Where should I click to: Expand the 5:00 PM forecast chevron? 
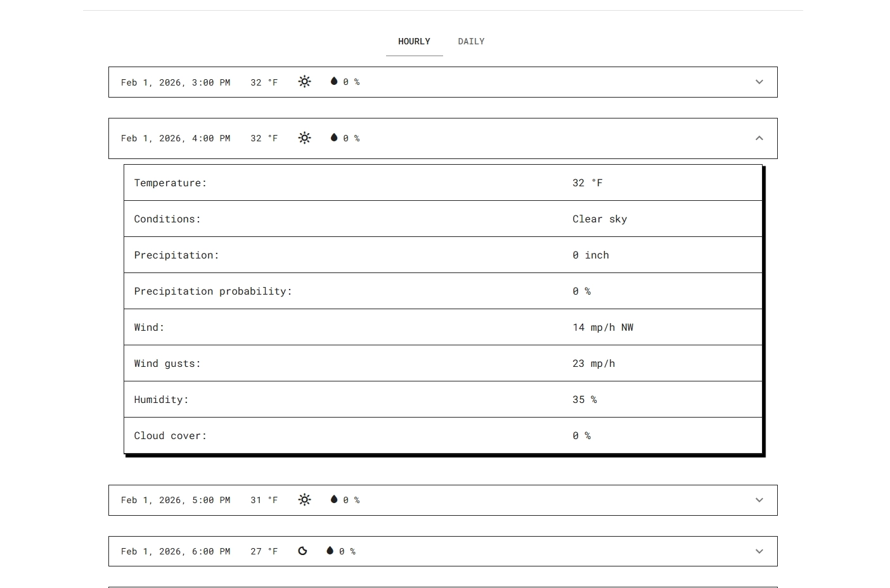click(x=759, y=500)
